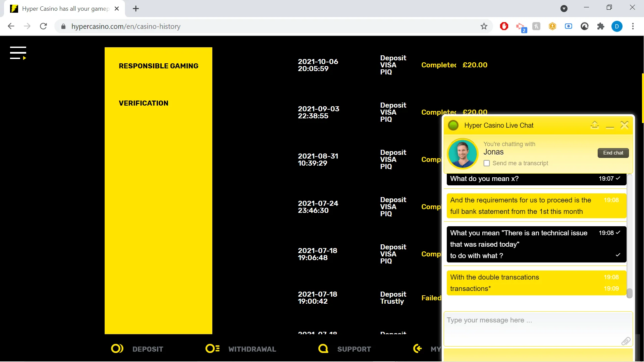Go to Deposit in bottom bar
644x362 pixels.
(x=148, y=349)
